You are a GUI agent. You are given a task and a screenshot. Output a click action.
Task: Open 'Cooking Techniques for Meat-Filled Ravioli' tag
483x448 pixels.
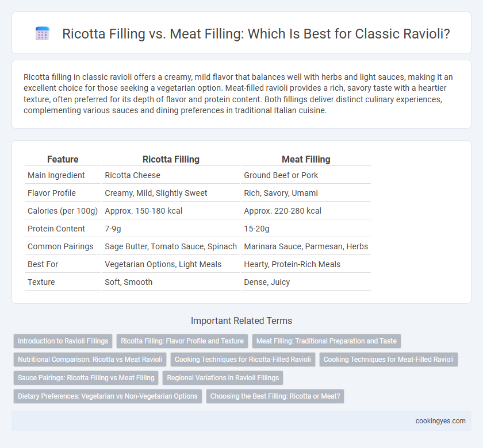389,360
